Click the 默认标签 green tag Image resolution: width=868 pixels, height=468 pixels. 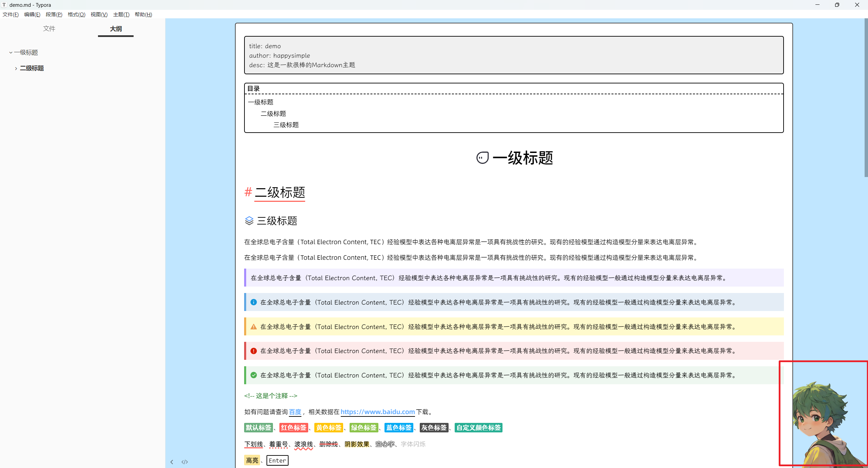tap(258, 428)
